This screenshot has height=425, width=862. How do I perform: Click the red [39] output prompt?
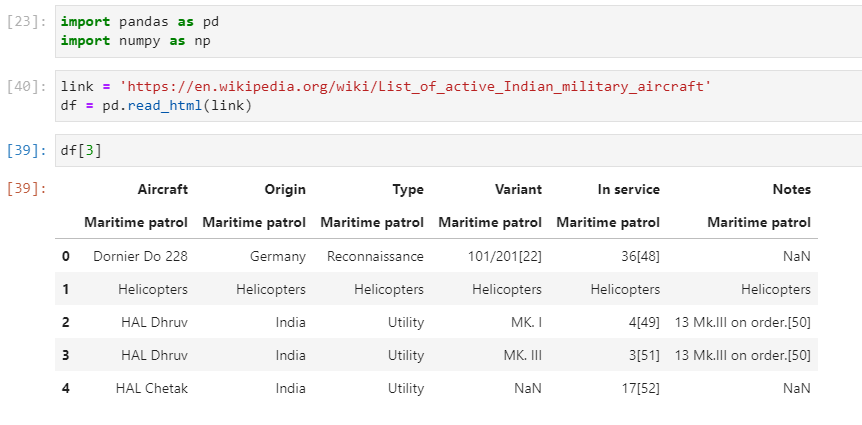click(21, 188)
